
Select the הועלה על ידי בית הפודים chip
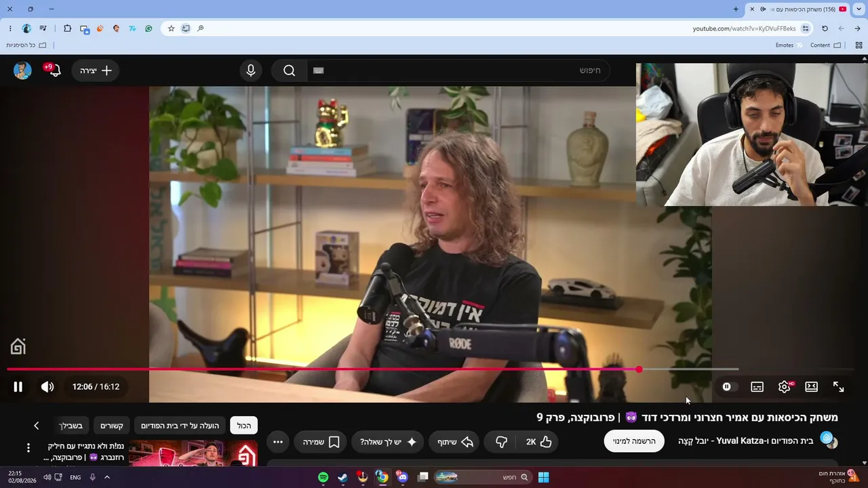[180, 426]
